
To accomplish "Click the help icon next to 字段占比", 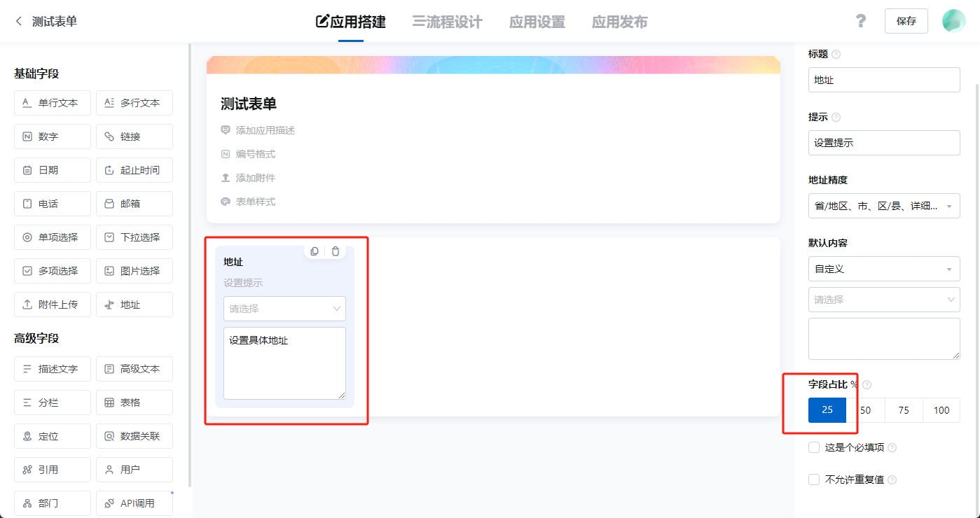I will 867,384.
